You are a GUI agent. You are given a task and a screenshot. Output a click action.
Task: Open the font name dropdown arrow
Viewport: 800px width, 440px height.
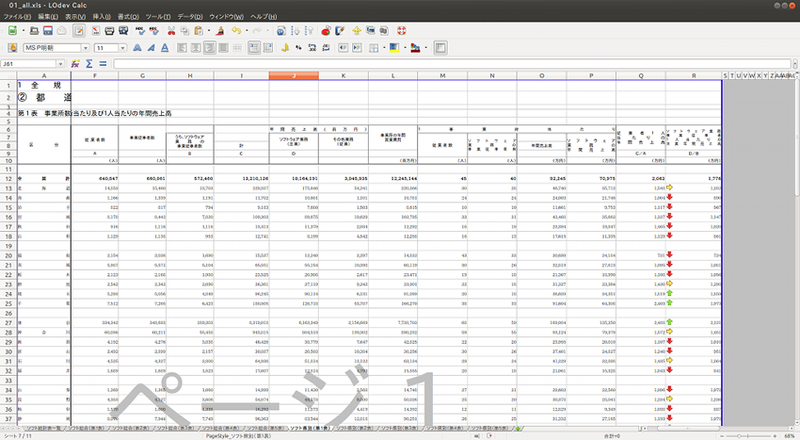coord(85,47)
